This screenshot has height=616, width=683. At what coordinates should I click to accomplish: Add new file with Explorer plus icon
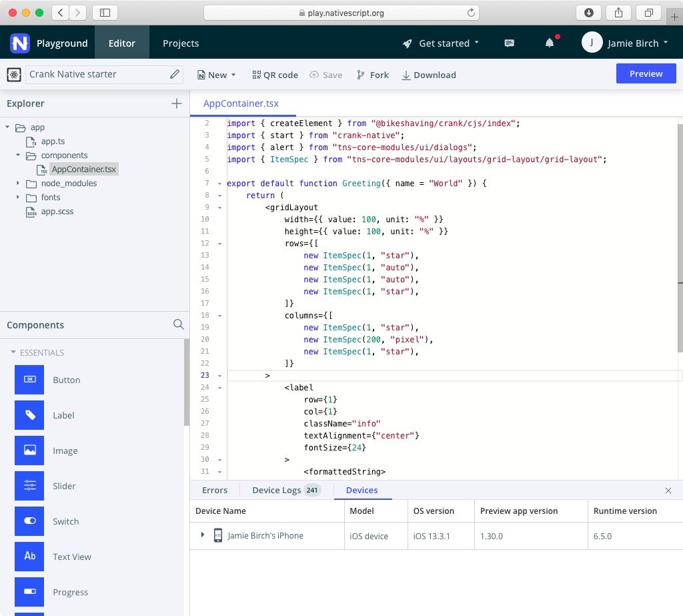point(176,103)
